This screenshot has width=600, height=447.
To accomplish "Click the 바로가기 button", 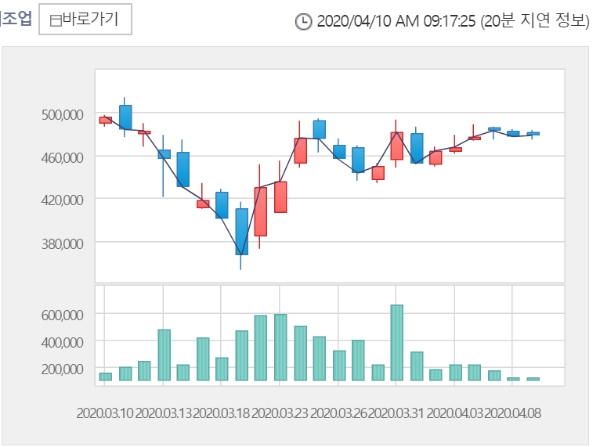I will 85,19.
